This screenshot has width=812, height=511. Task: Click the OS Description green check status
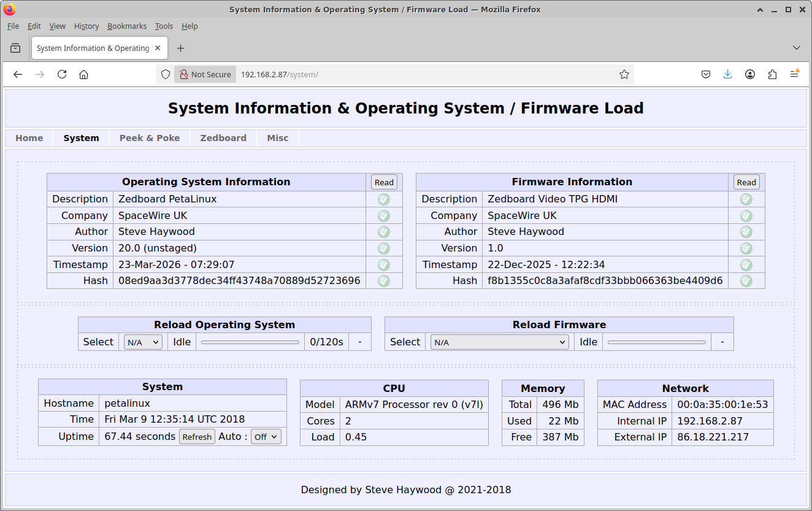coord(384,199)
